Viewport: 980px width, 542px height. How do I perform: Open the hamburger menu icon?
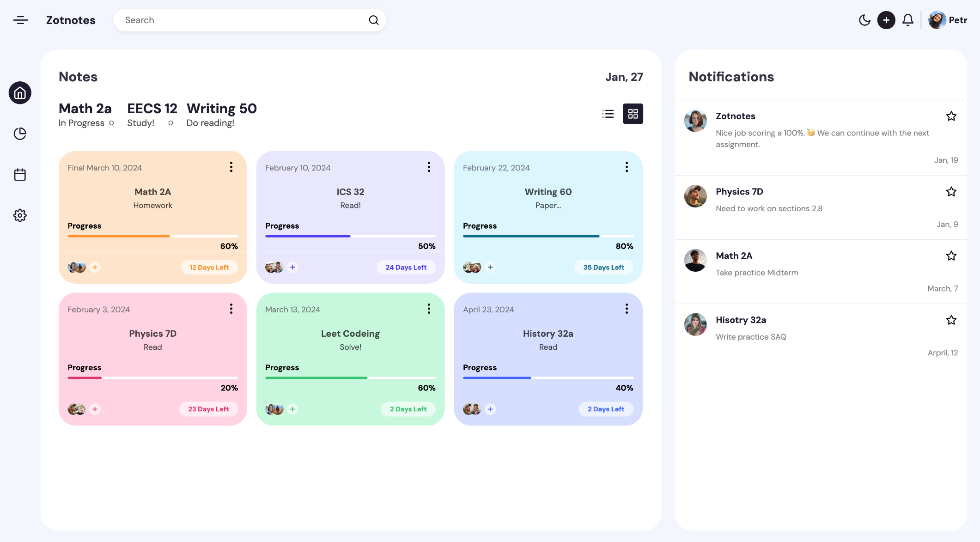(x=20, y=20)
